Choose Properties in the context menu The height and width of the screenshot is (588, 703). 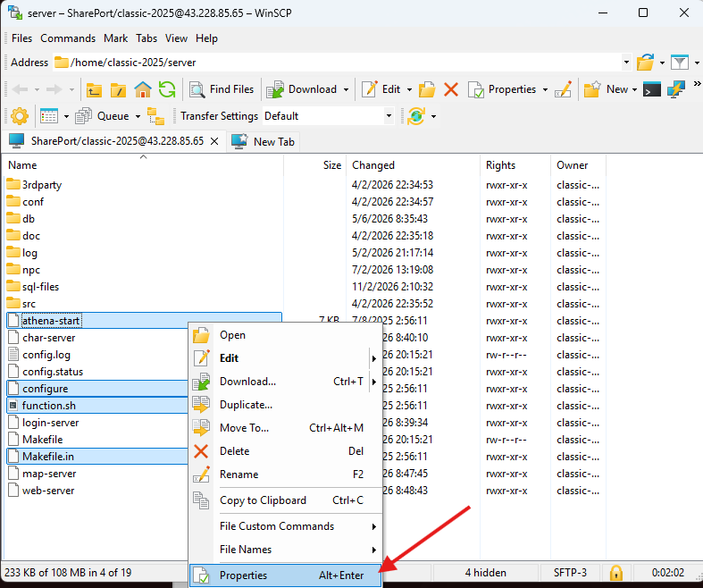tap(286, 575)
